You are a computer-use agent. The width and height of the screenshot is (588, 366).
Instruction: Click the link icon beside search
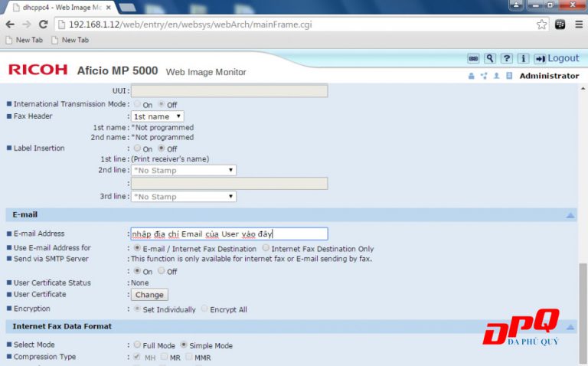[472, 58]
